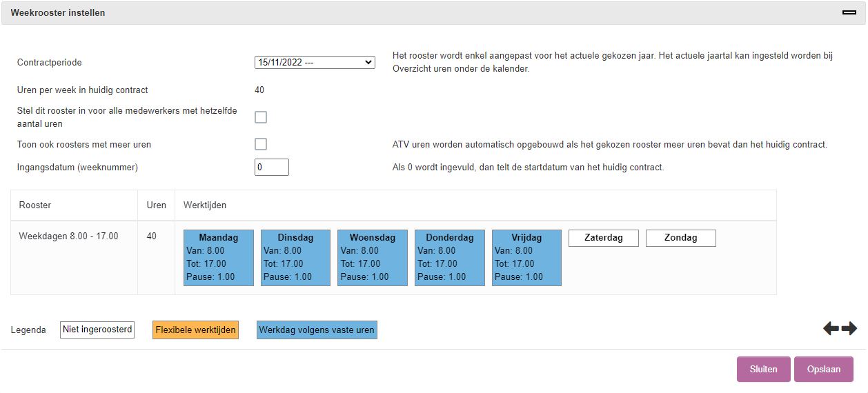Viewport: 868px width, 393px height.
Task: Save the roster with Opslaan
Action: click(x=823, y=369)
